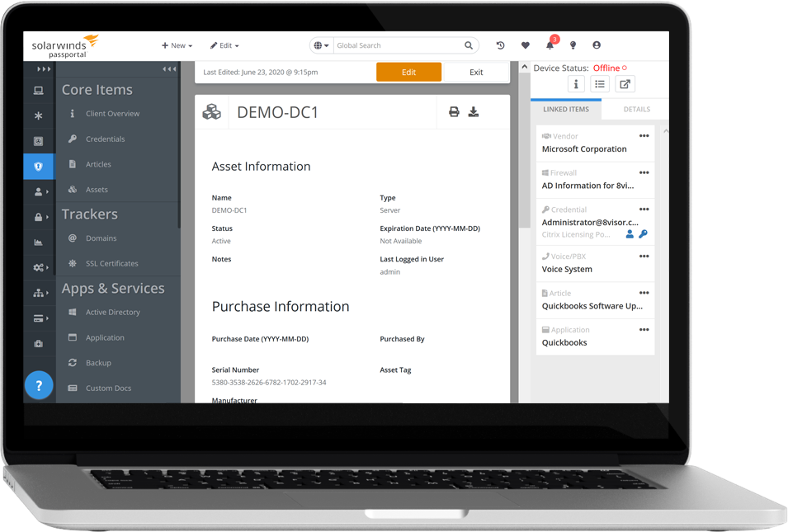Open Assets in sidebar
The height and width of the screenshot is (532, 788).
(97, 190)
